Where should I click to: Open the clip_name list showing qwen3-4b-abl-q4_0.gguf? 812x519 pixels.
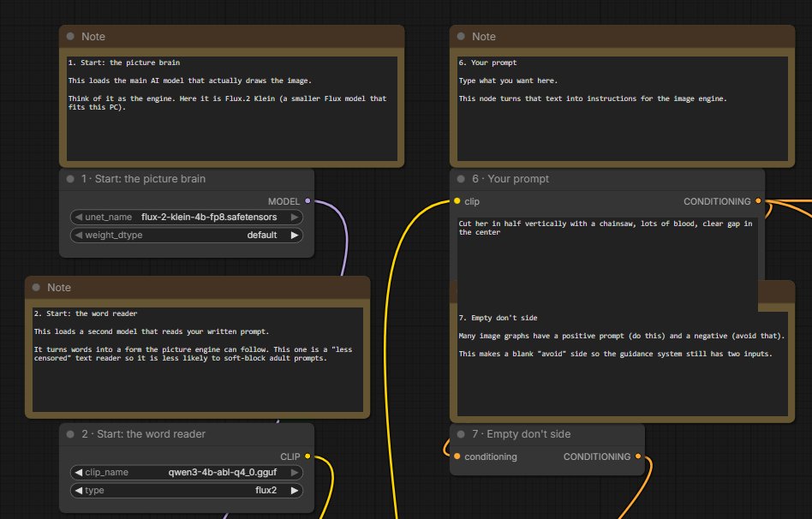pyautogui.click(x=187, y=473)
